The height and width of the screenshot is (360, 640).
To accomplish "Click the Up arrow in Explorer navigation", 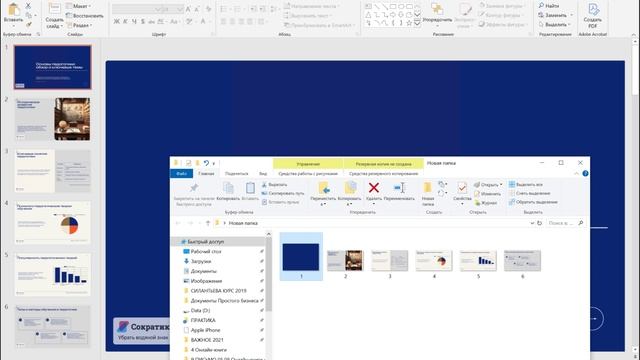I will [208, 223].
